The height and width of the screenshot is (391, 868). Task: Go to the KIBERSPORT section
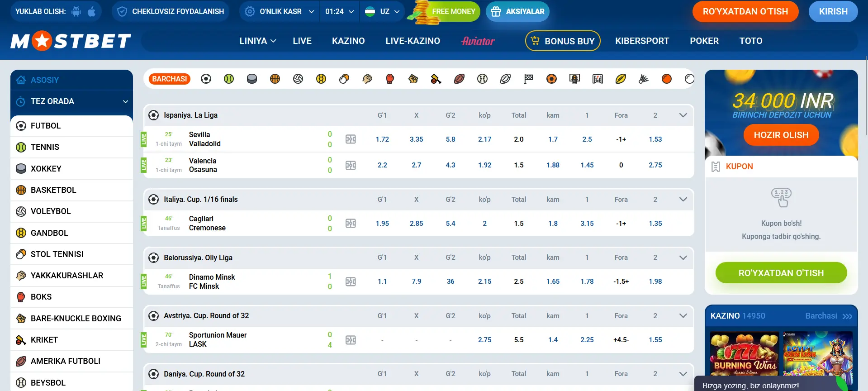point(642,41)
